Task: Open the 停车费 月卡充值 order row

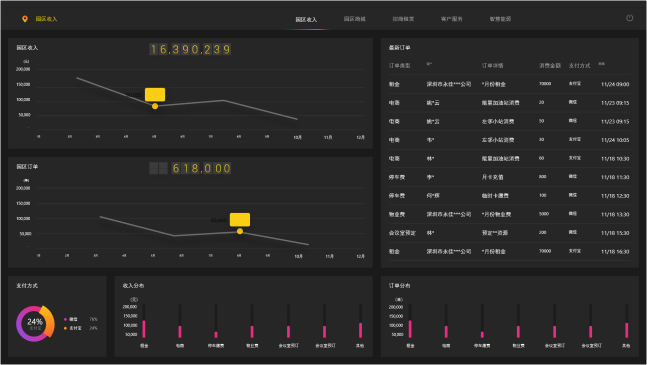Action: pyautogui.click(x=509, y=177)
